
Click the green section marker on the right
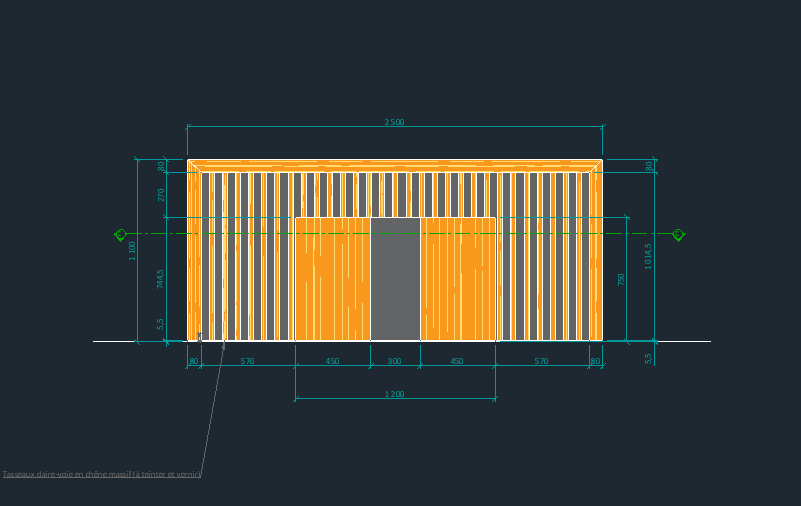click(x=678, y=234)
